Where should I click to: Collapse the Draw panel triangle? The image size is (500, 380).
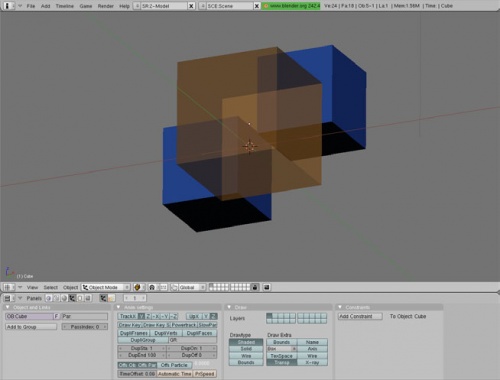(x=229, y=307)
